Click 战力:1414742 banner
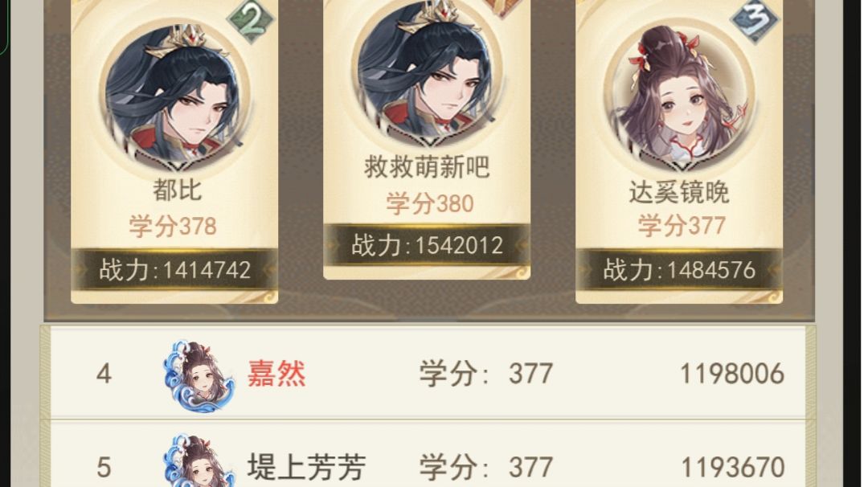Viewport: 868px width, 487px height. (x=174, y=269)
